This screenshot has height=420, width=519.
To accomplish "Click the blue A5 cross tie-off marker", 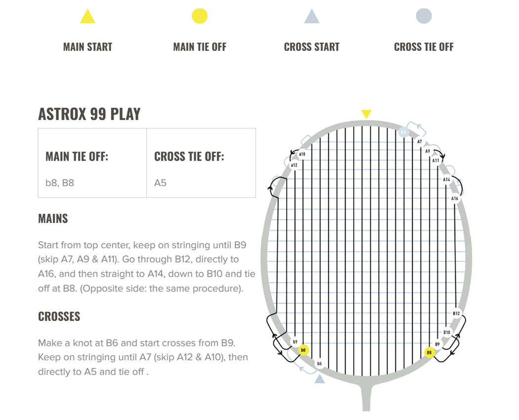I will [x=403, y=132].
